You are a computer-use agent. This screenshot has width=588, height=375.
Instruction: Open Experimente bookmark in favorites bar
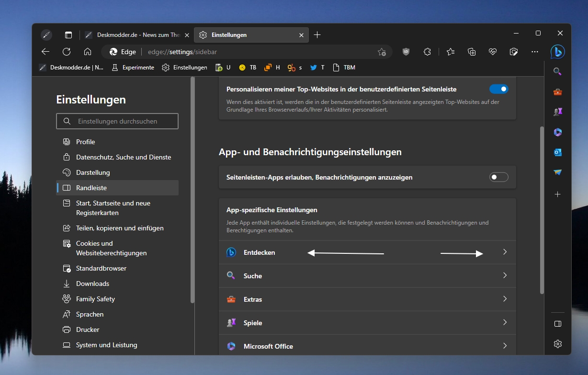pyautogui.click(x=138, y=68)
